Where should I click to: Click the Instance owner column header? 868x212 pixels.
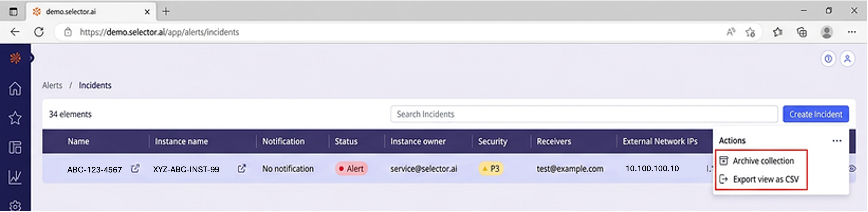coord(418,141)
